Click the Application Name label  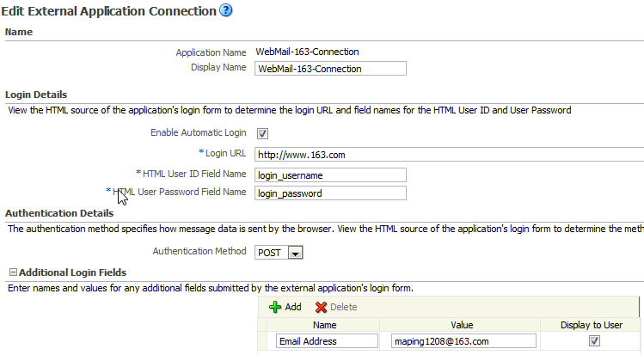tap(212, 52)
